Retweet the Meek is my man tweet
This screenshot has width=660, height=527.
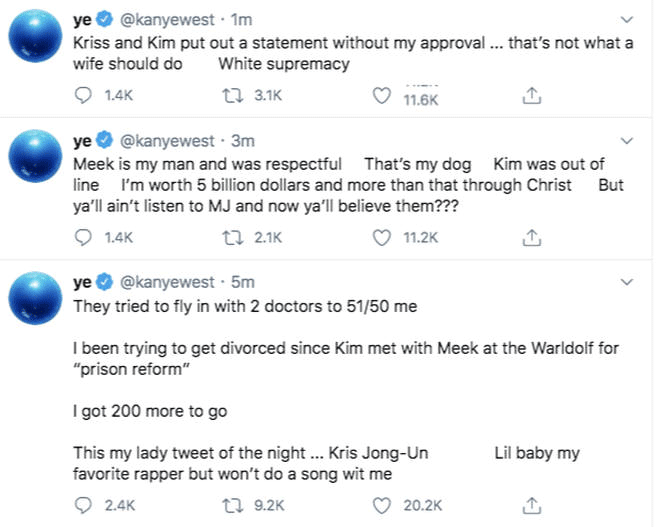[x=231, y=236]
